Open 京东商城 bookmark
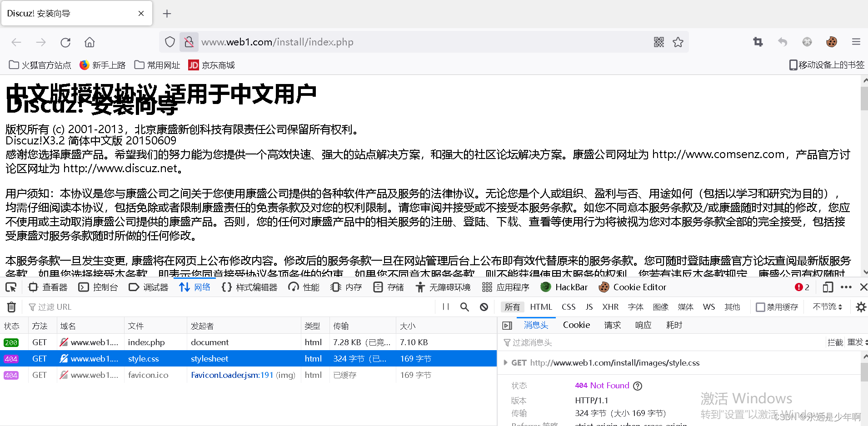Screen dimensions: 868x426 point(211,65)
